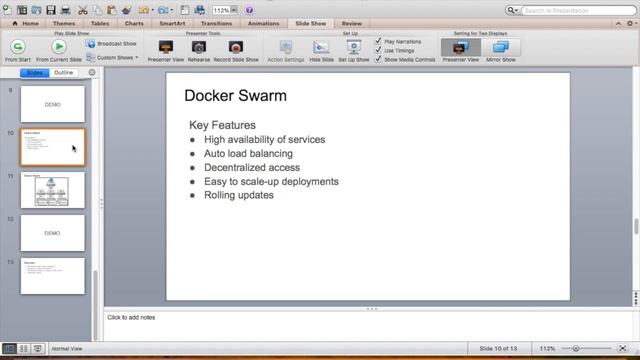The width and height of the screenshot is (640, 360).
Task: Switch to the Animations tab
Action: 264,24
